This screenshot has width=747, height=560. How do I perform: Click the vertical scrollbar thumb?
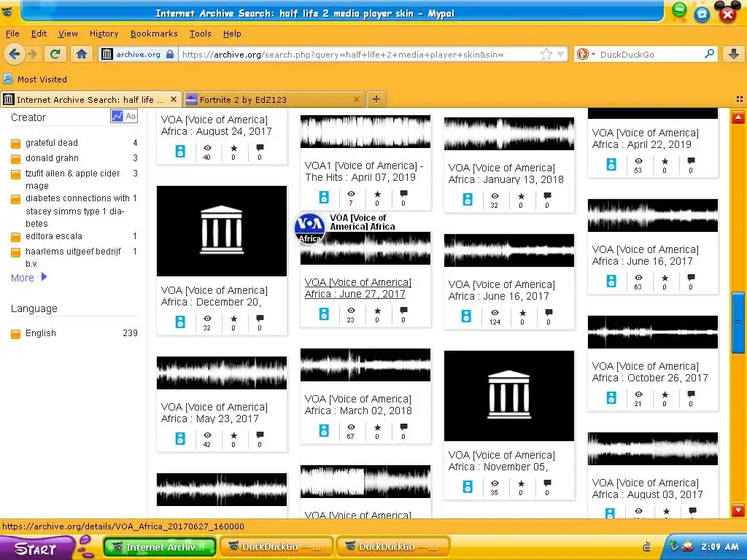pyautogui.click(x=738, y=322)
